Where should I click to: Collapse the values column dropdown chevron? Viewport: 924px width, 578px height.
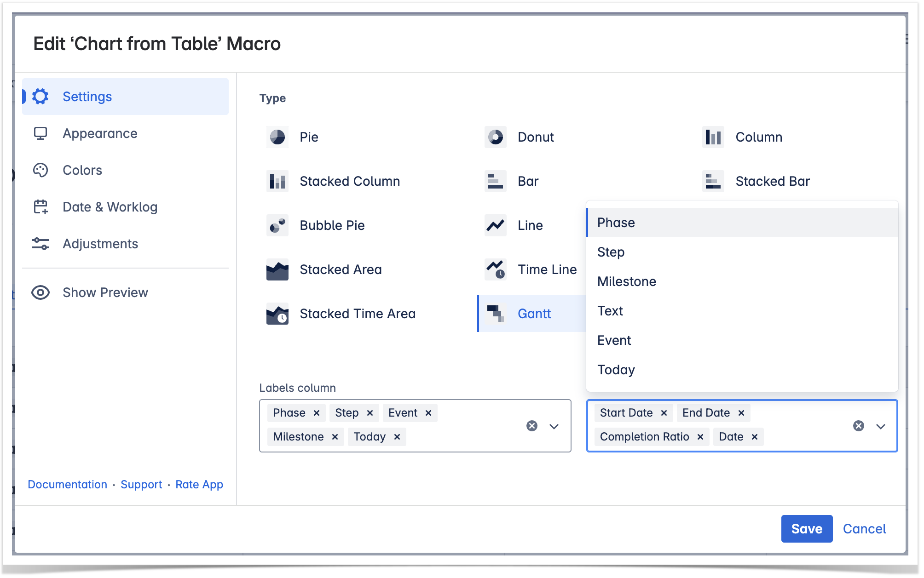(881, 426)
